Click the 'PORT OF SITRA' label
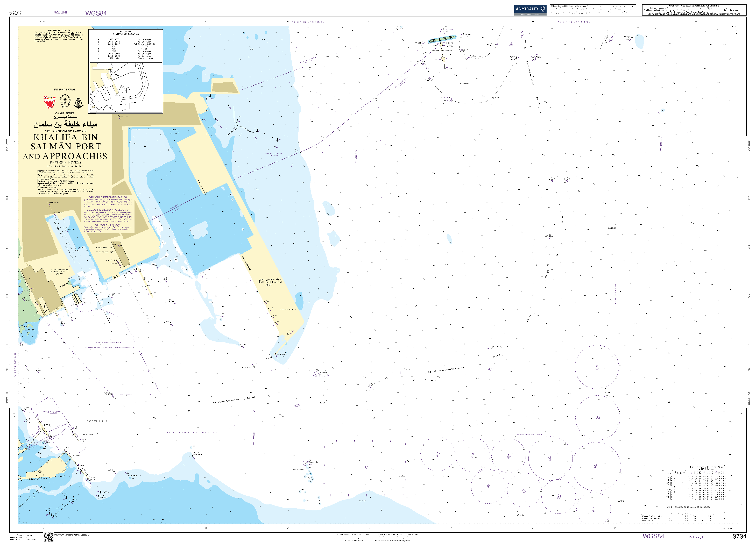The width and height of the screenshot is (756, 542). click(97, 421)
